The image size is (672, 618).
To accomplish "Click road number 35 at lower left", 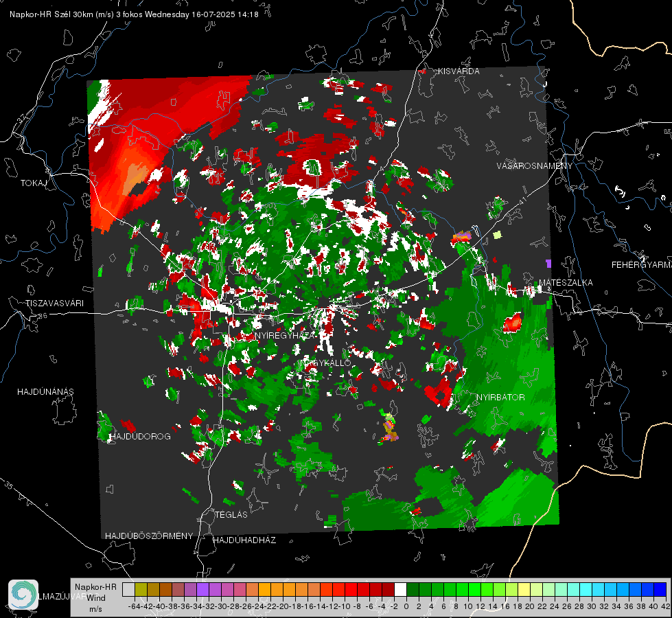I will click(x=8, y=485).
